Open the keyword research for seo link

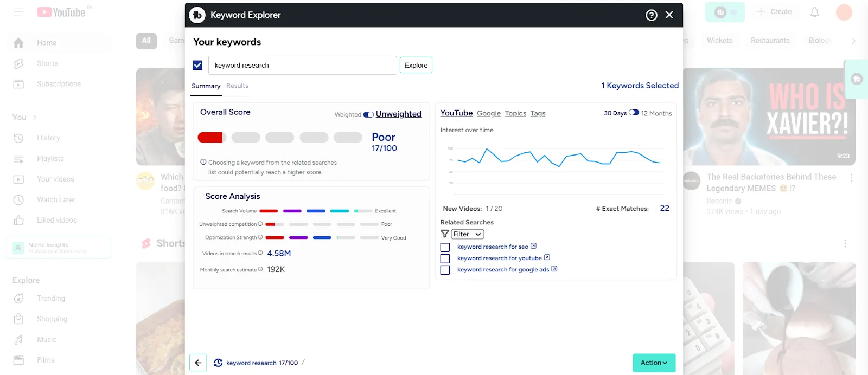tap(493, 247)
